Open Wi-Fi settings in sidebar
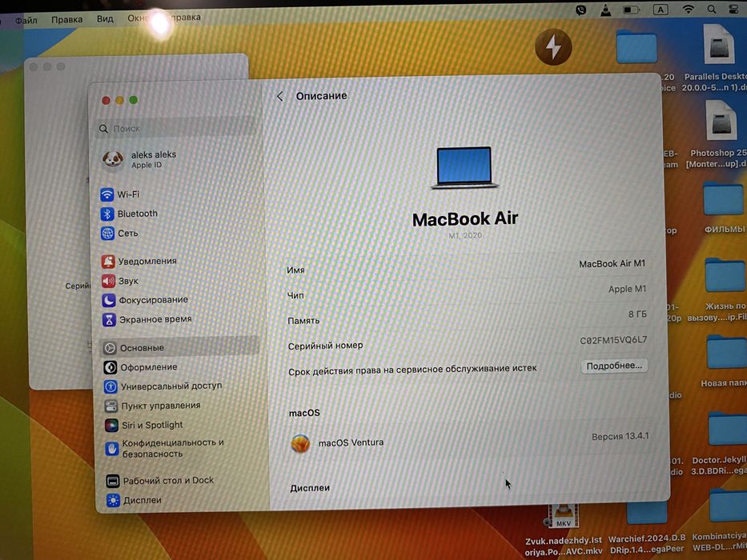Image resolution: width=747 pixels, height=560 pixels. (120, 194)
